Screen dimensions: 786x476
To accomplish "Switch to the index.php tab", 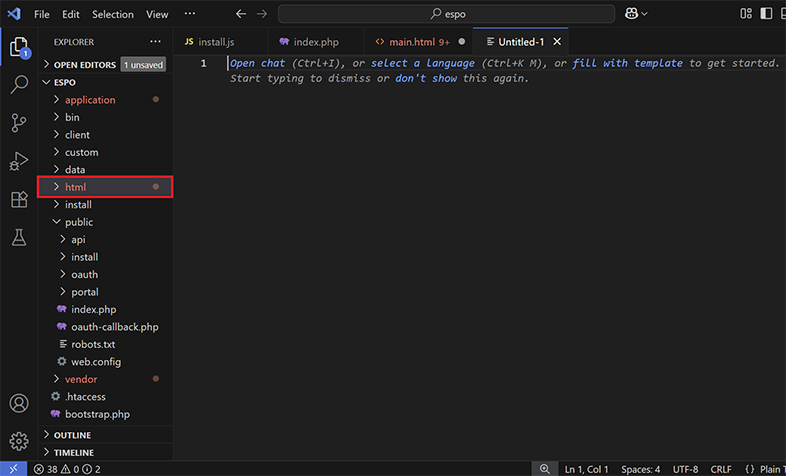I will click(315, 42).
